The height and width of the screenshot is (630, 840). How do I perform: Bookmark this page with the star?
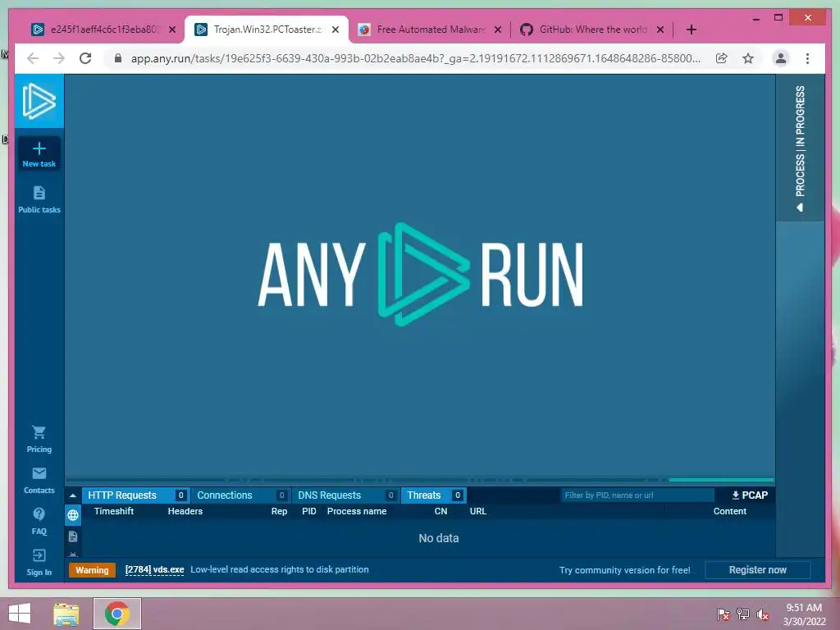pyautogui.click(x=748, y=58)
